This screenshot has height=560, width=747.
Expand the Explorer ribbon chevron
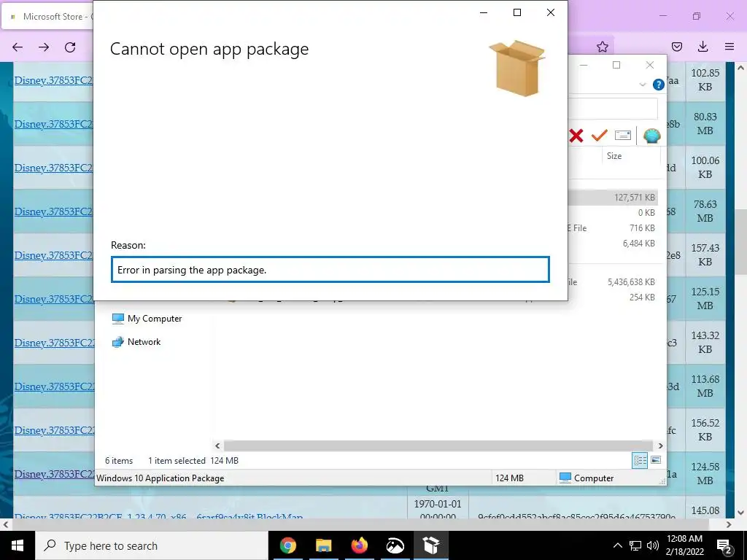pyautogui.click(x=642, y=85)
